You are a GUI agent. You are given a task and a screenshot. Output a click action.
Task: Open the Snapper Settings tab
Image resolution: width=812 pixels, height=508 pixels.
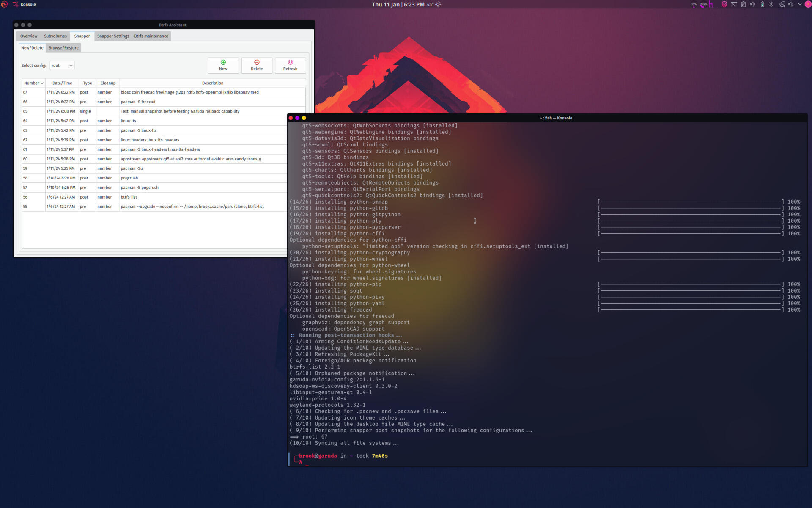coord(113,36)
